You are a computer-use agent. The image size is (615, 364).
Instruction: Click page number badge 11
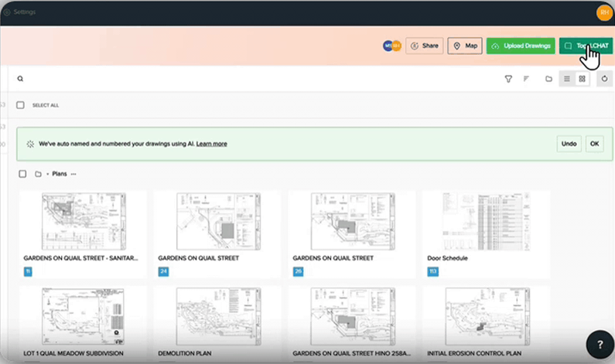coord(28,271)
